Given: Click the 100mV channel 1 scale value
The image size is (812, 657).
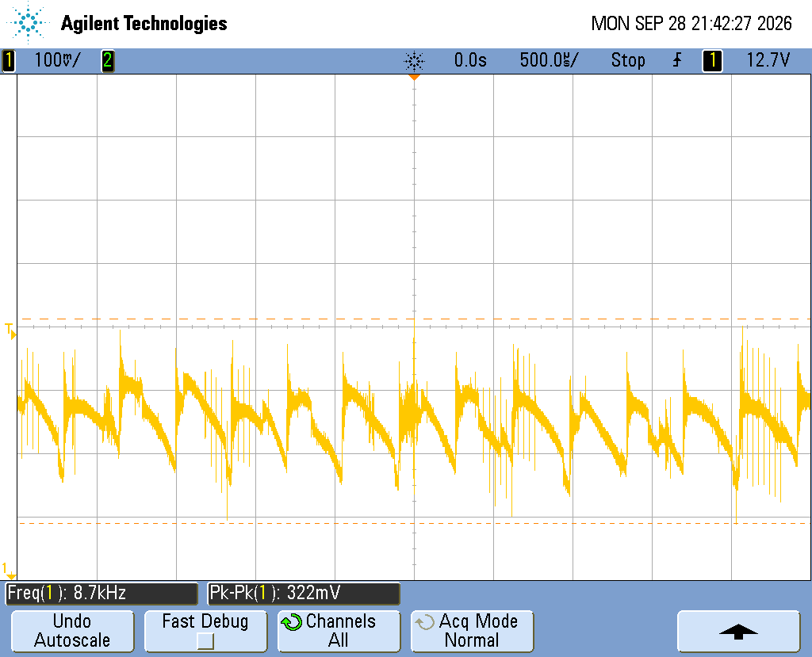Looking at the screenshot, I should (x=57, y=60).
